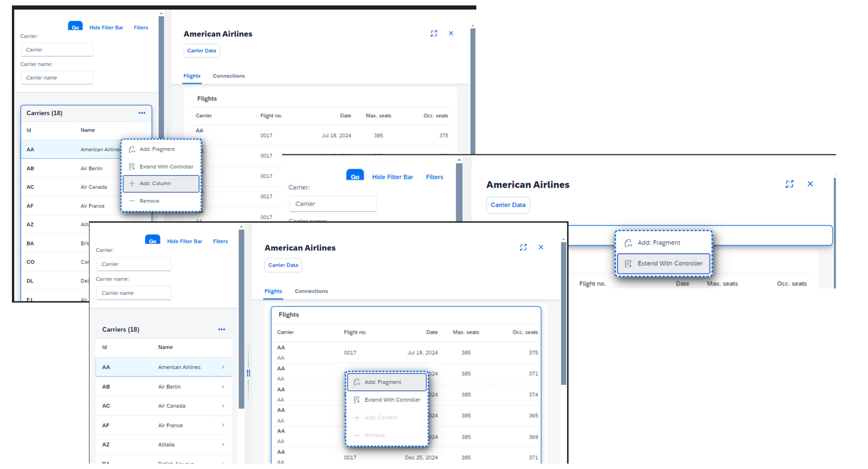This screenshot has height=469, width=868.
Task: Click 'Flight no.' column header in top-left window
Action: tap(271, 115)
